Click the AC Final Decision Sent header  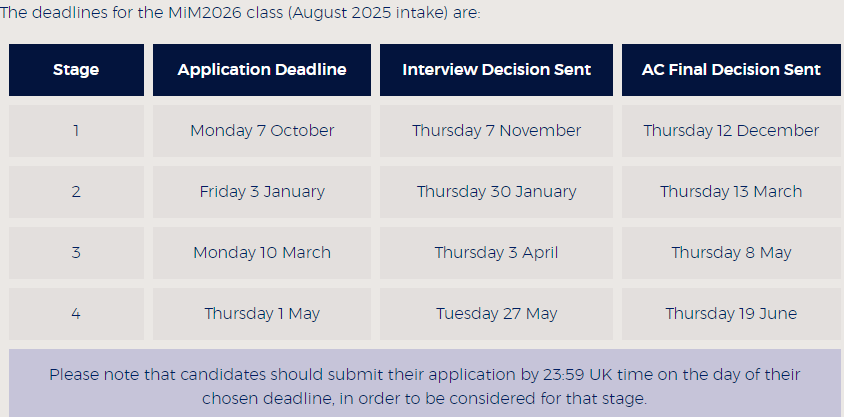(731, 70)
